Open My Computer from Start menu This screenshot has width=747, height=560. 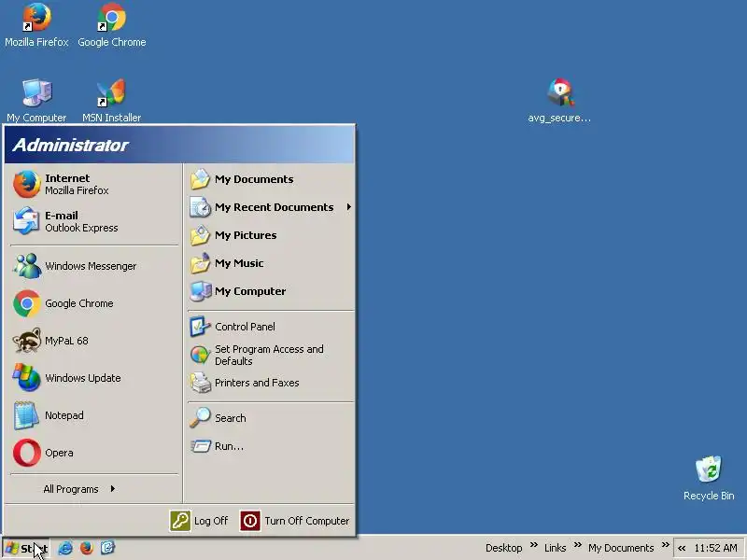pyautogui.click(x=271, y=291)
